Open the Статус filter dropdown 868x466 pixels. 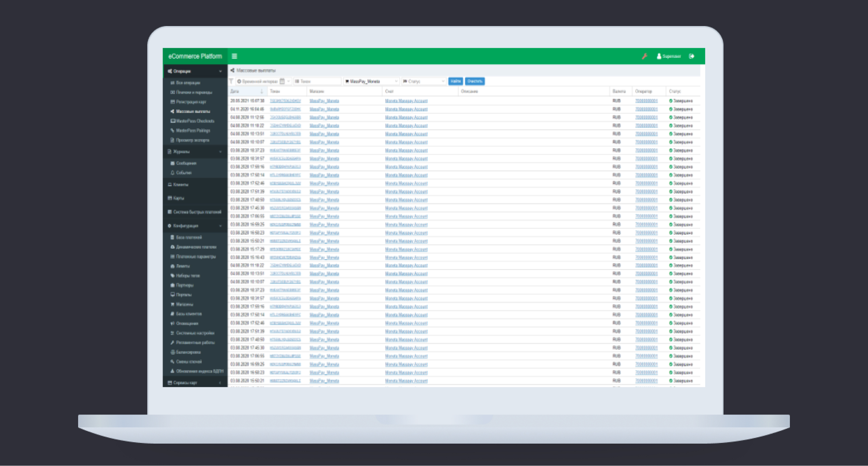pyautogui.click(x=424, y=81)
